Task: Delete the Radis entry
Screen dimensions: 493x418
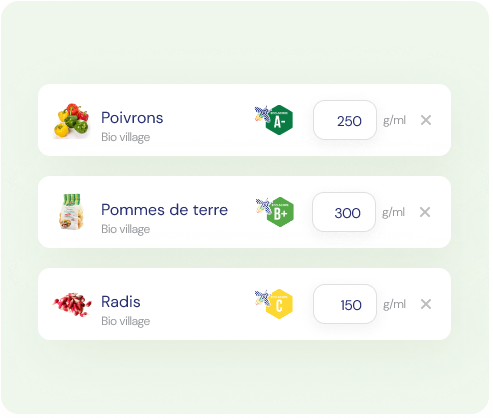Action: coord(426,304)
